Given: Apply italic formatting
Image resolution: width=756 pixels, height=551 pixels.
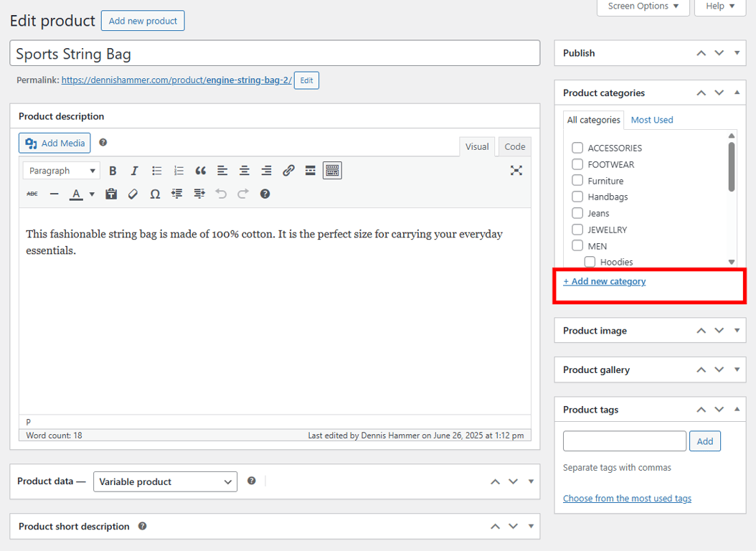Looking at the screenshot, I should tap(134, 170).
